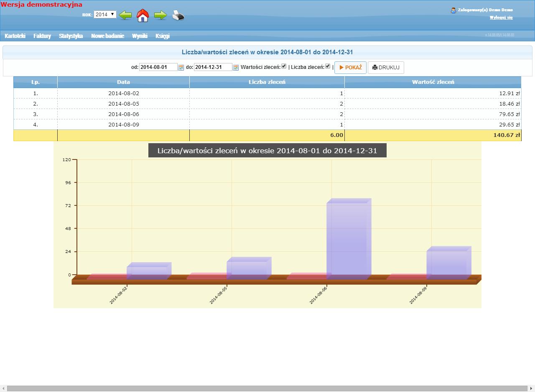Toggle the 'Liczba zleceń' checkbox
The height and width of the screenshot is (392, 535).
tap(328, 66)
